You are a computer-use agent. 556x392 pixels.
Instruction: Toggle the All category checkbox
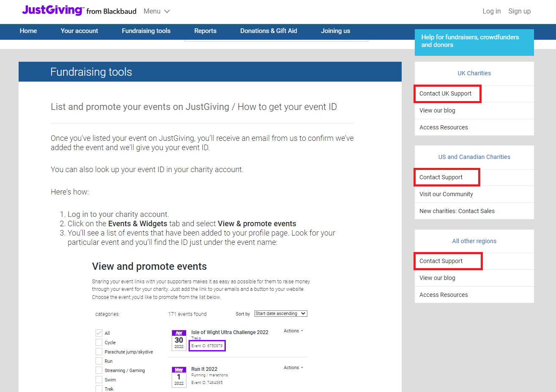(99, 333)
